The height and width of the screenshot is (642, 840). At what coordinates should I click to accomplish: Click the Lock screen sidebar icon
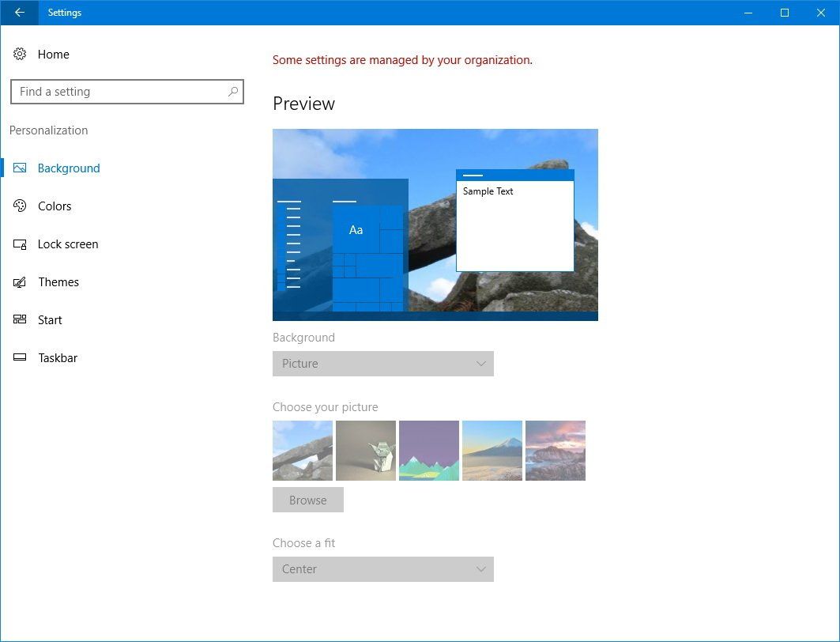pyautogui.click(x=19, y=244)
